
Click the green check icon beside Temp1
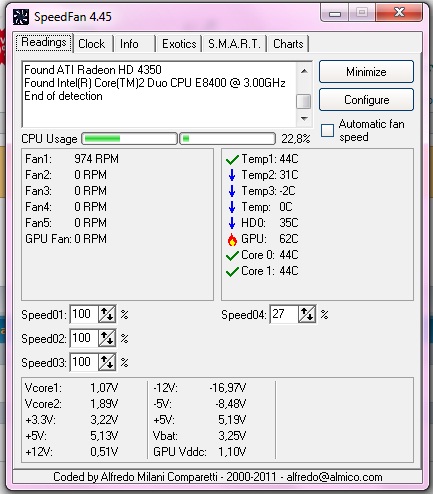pos(232,160)
